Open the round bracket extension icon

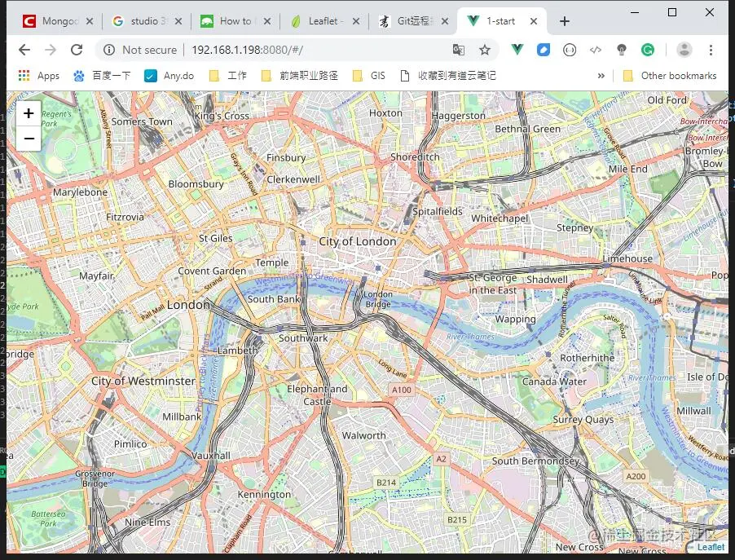pyautogui.click(x=570, y=50)
